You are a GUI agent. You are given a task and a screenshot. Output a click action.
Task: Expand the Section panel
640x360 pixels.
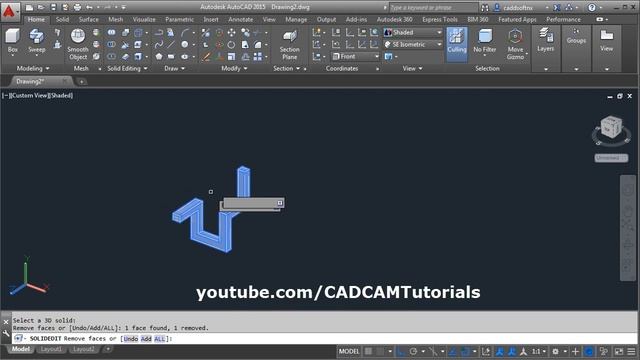pos(287,69)
